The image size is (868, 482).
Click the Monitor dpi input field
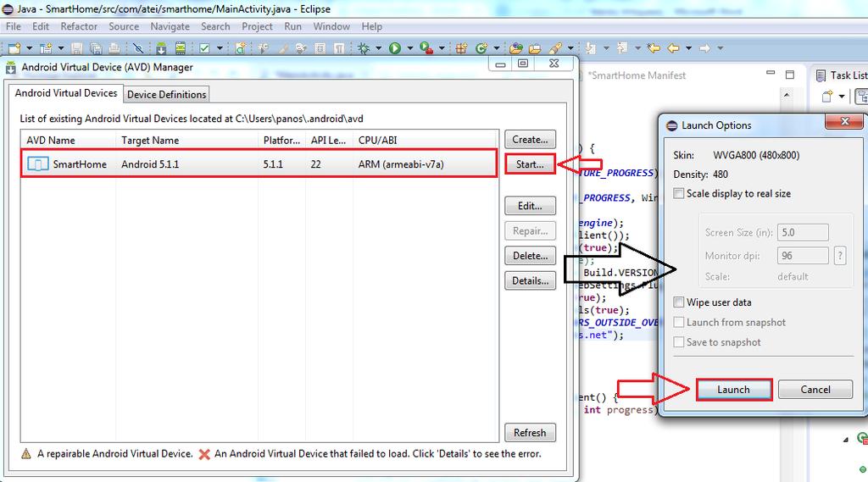click(804, 256)
